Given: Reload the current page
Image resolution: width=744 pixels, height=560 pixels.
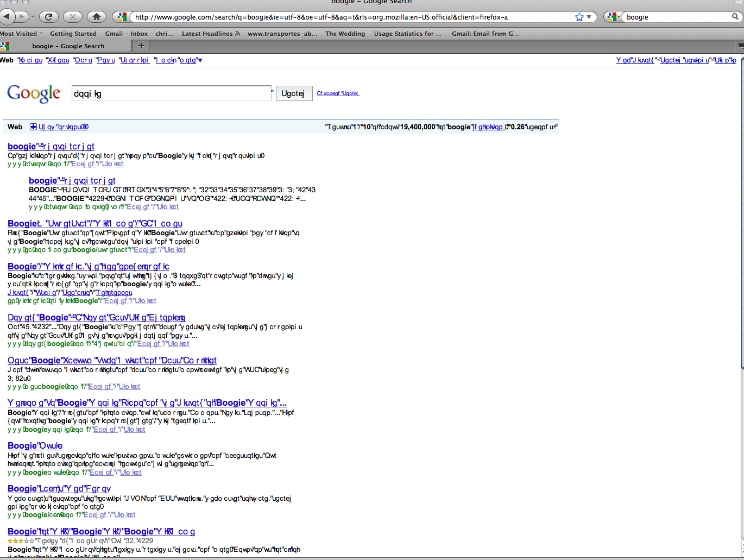Looking at the screenshot, I should click(x=48, y=17).
